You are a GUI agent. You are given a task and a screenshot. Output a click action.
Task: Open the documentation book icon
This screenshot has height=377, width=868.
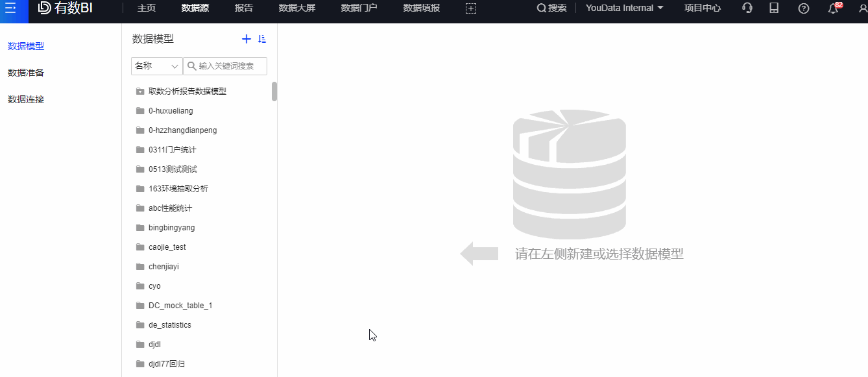pos(774,8)
